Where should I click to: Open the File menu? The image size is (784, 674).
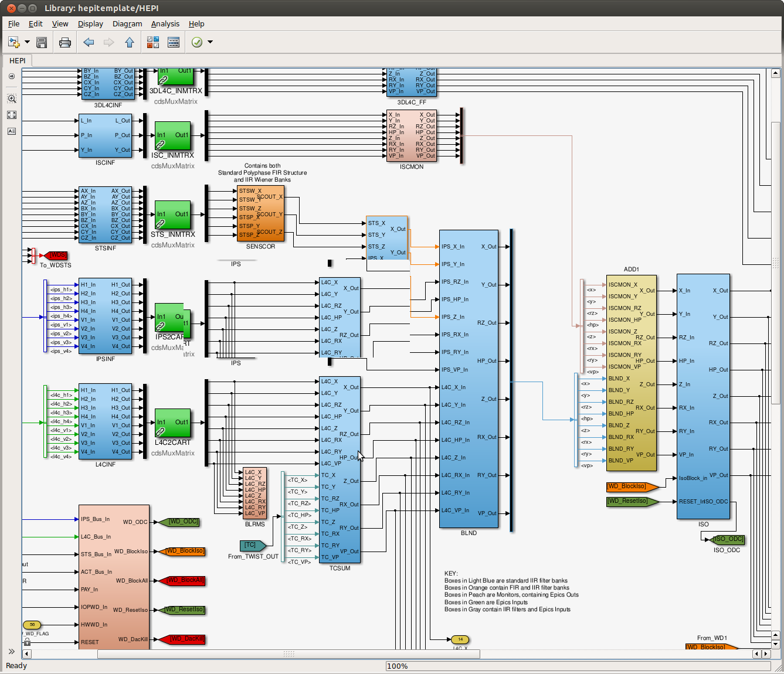pos(14,24)
